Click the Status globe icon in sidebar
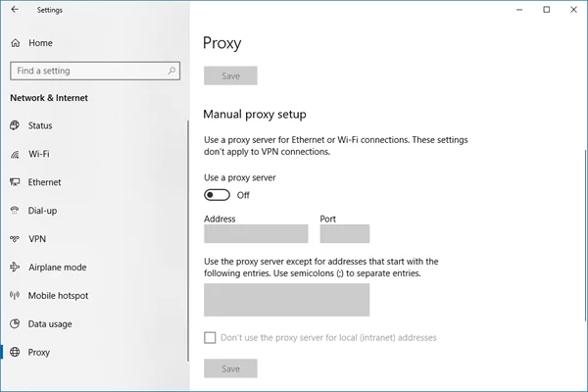The image size is (588, 392). point(15,125)
